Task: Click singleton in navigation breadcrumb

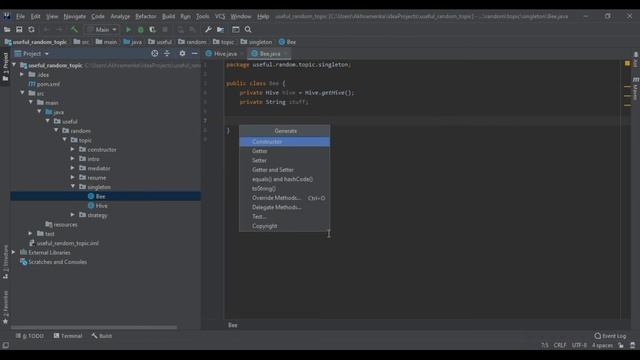Action: pos(256,42)
